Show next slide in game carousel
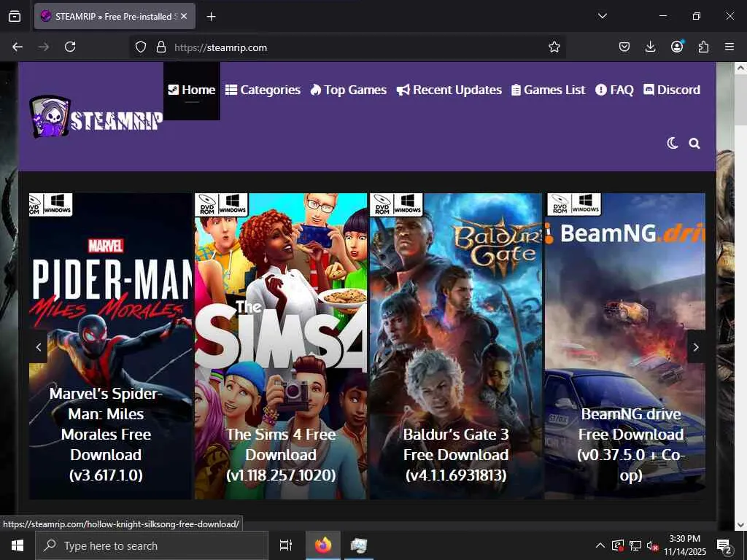This screenshot has height=560, width=747. (696, 347)
